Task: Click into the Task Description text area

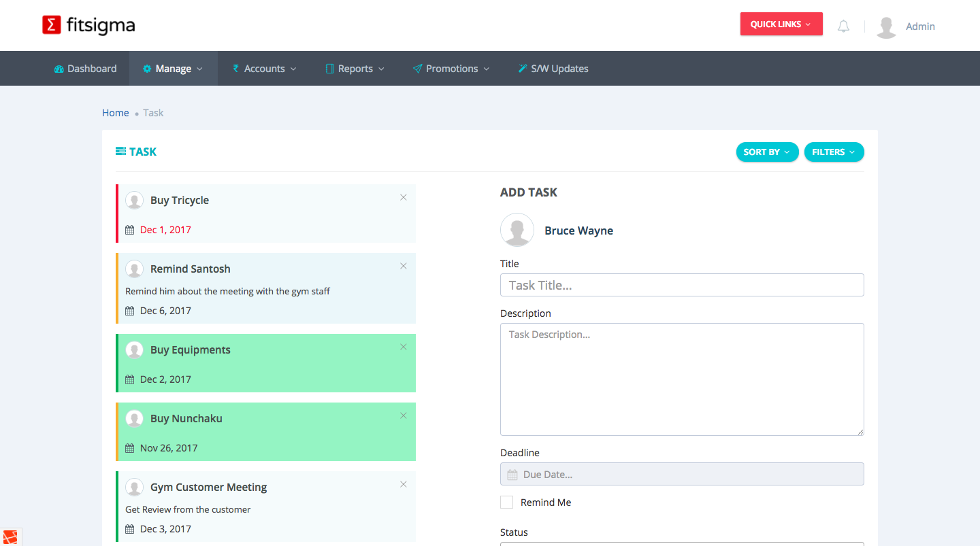Action: pyautogui.click(x=682, y=379)
